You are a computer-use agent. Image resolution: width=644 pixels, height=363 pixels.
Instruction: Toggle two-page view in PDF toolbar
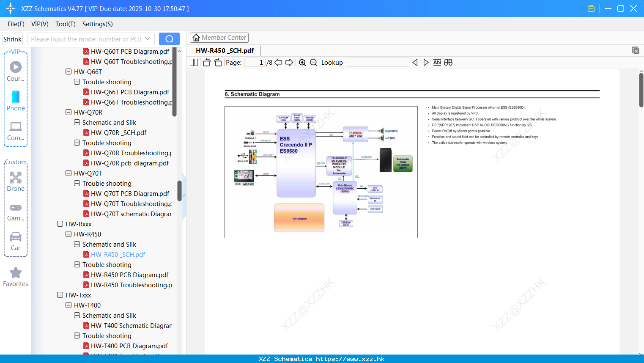point(194,63)
